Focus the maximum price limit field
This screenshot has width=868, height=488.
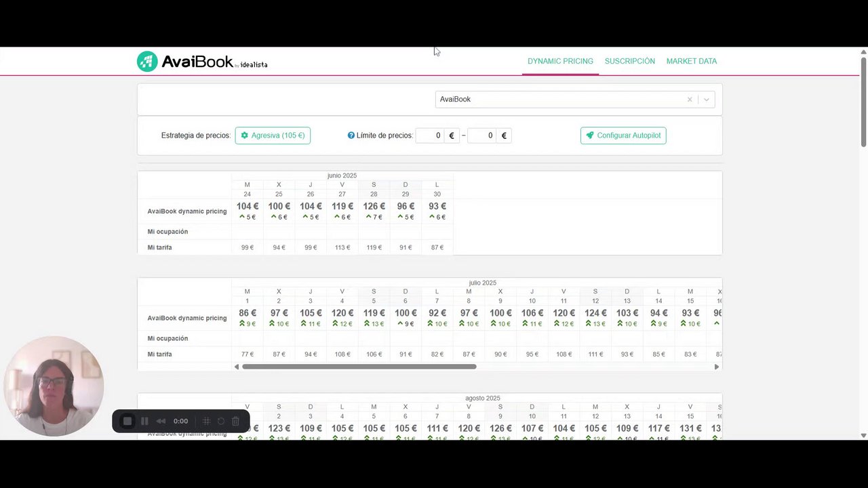coord(482,136)
